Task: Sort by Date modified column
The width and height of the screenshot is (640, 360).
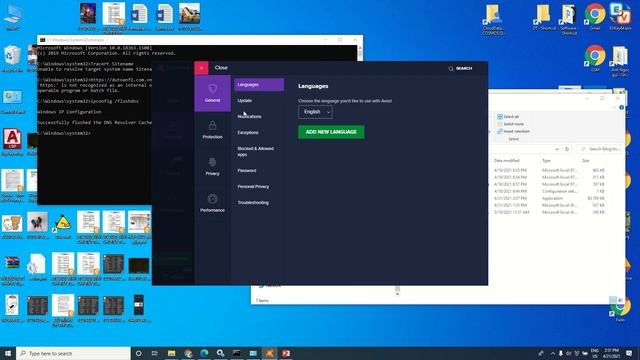Action: [x=507, y=161]
